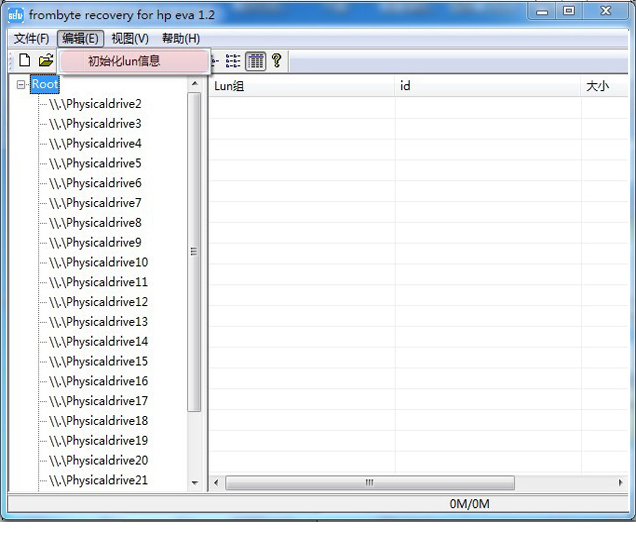Select \\.\Physicaldrive8 in the tree
The image size is (636, 547).
pyautogui.click(x=95, y=223)
